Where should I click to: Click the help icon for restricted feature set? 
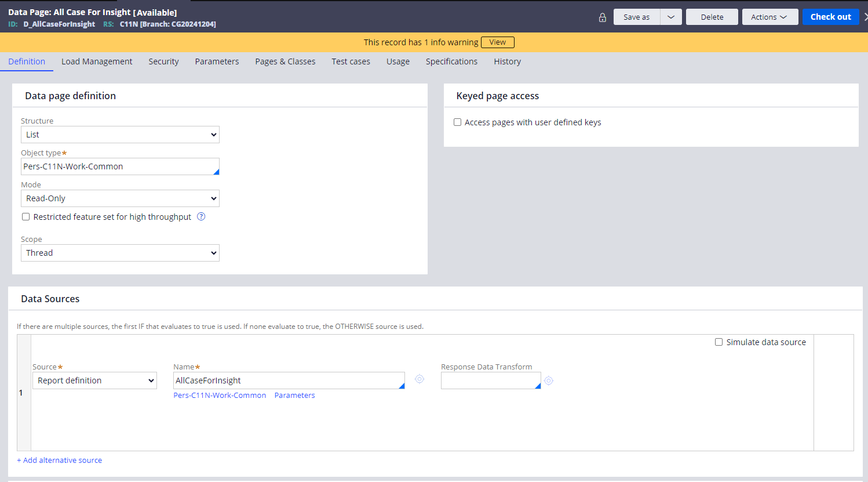201,217
